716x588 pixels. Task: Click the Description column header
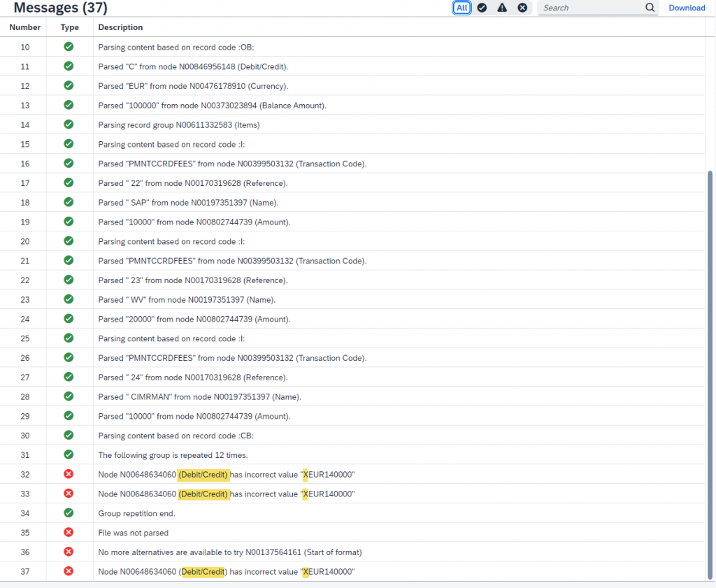[120, 27]
